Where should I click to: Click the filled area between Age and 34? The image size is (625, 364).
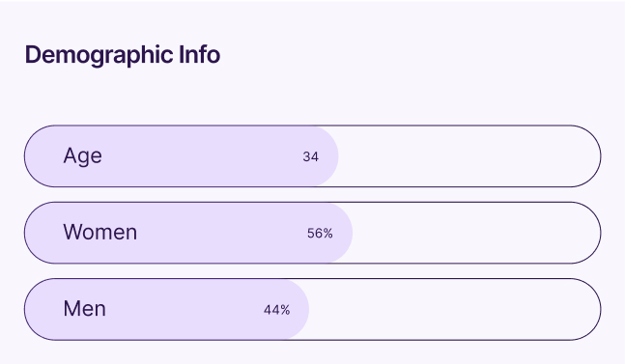202,156
